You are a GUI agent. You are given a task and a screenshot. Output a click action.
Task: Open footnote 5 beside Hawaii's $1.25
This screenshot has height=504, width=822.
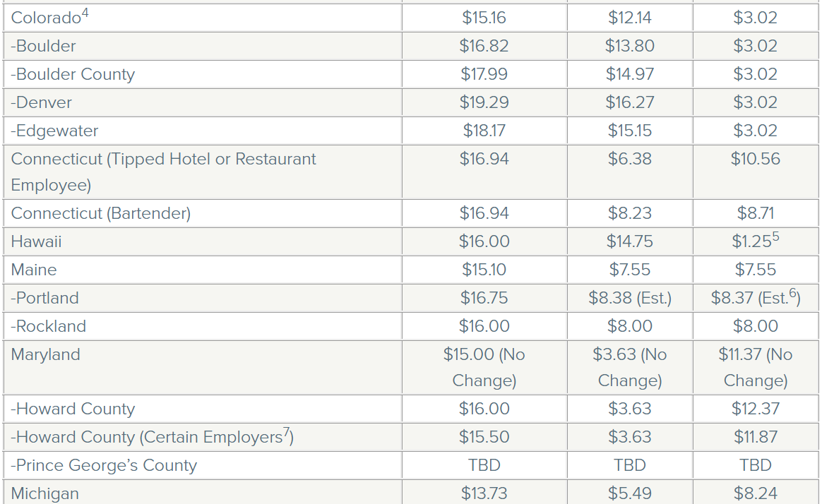[x=775, y=236]
